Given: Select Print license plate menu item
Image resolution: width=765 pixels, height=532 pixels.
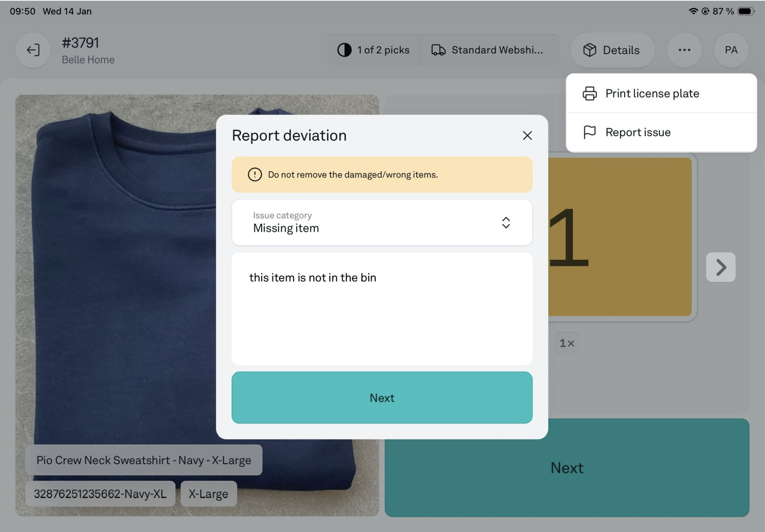Looking at the screenshot, I should (x=652, y=93).
